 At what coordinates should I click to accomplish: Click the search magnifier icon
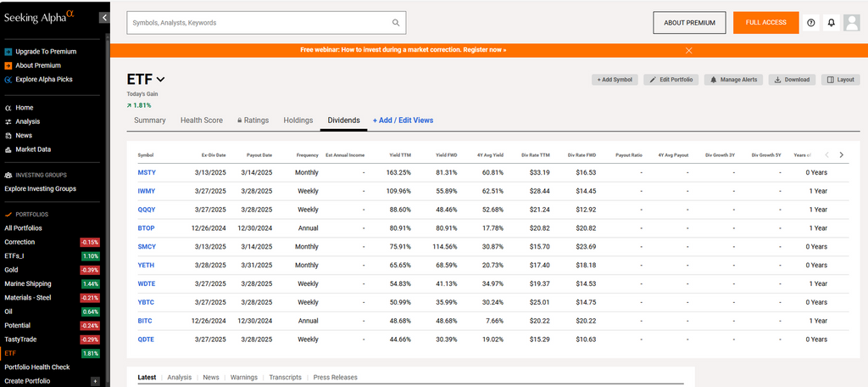point(395,23)
